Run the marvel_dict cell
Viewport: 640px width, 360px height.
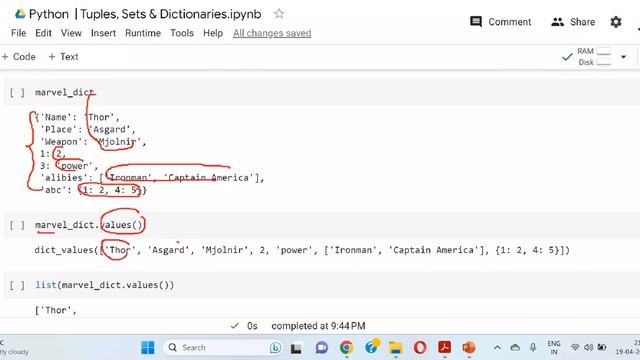(x=17, y=93)
